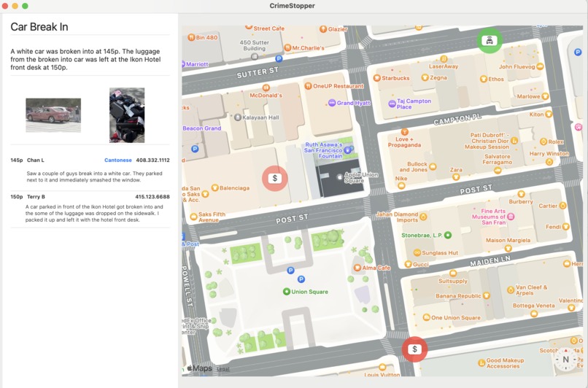Click the Marriott hotel icon
The height and width of the screenshot is (388, 588).
(185, 64)
